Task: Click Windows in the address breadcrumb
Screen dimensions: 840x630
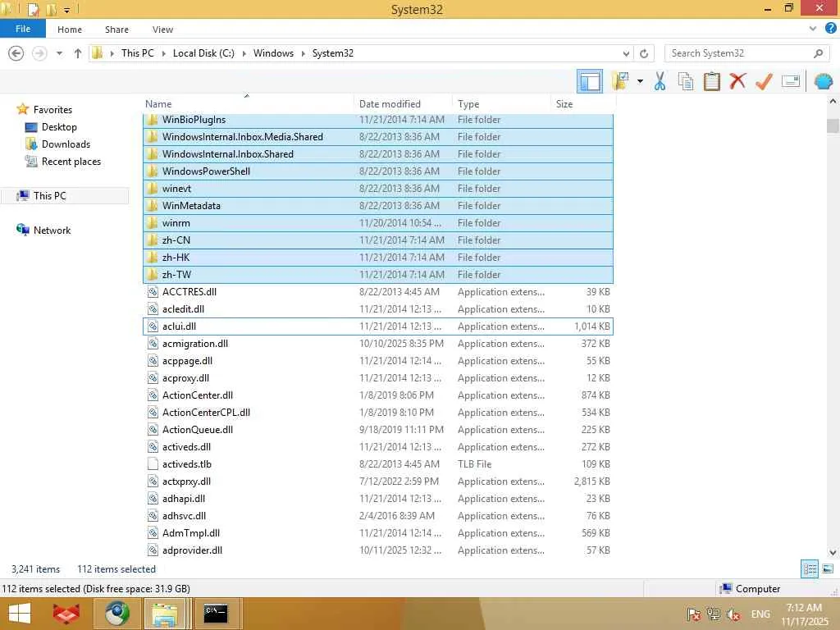Action: click(273, 53)
